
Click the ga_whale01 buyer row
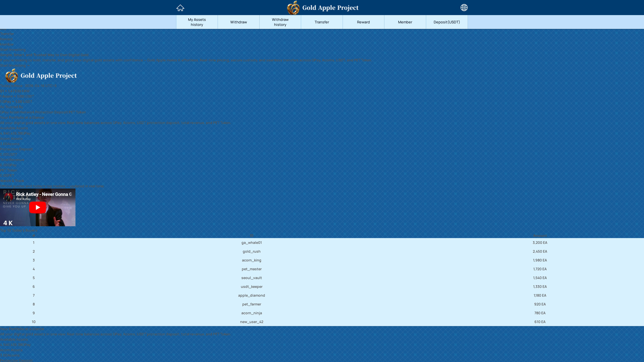click(x=252, y=243)
